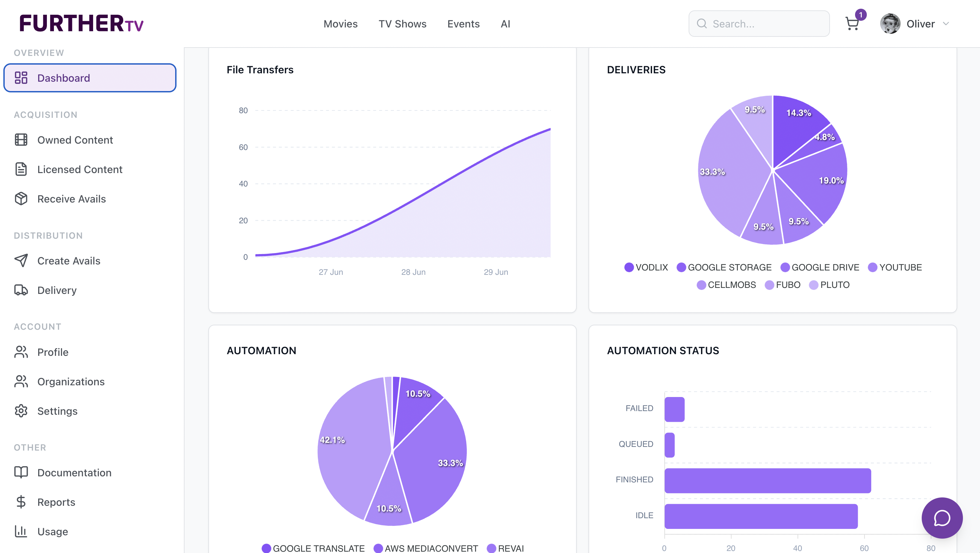Open the AI nav item
Viewport: 980px width, 553px height.
(505, 23)
